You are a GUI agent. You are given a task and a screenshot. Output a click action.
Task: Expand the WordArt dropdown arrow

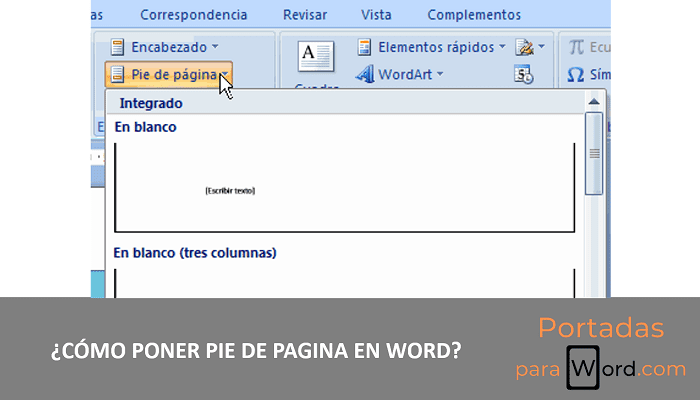pyautogui.click(x=440, y=74)
